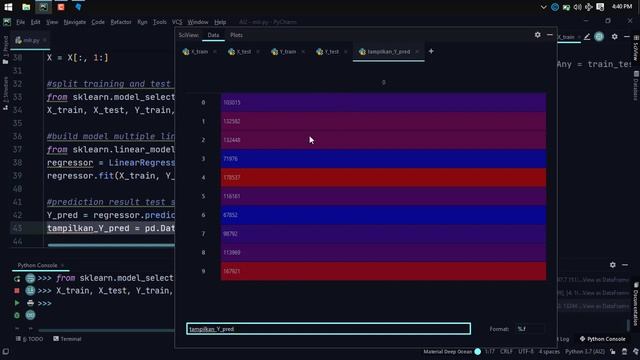Click the blue app icon in taskbar
Viewport: 640px width, 360px height.
pos(78,7)
